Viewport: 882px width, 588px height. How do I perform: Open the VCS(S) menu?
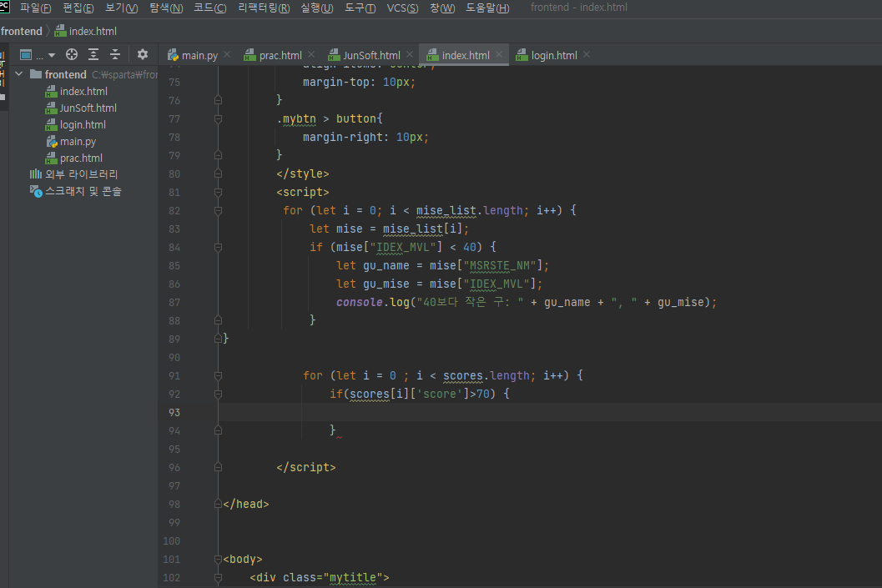coord(402,8)
